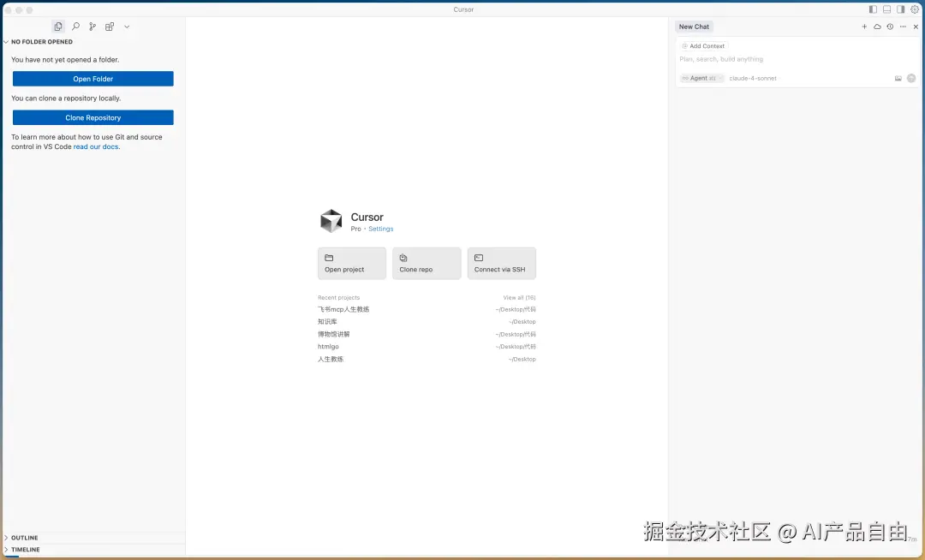Toggle bottom panel layout icon

tap(886, 9)
